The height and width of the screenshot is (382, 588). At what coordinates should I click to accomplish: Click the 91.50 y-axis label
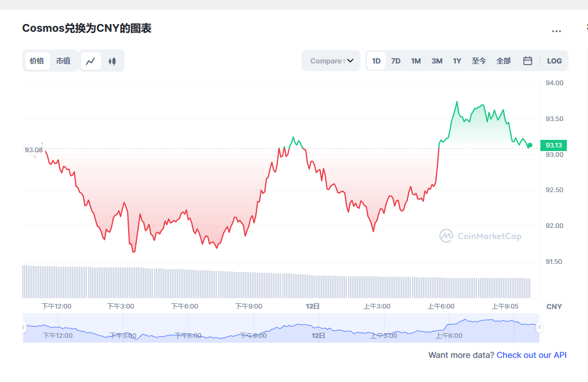coord(554,262)
